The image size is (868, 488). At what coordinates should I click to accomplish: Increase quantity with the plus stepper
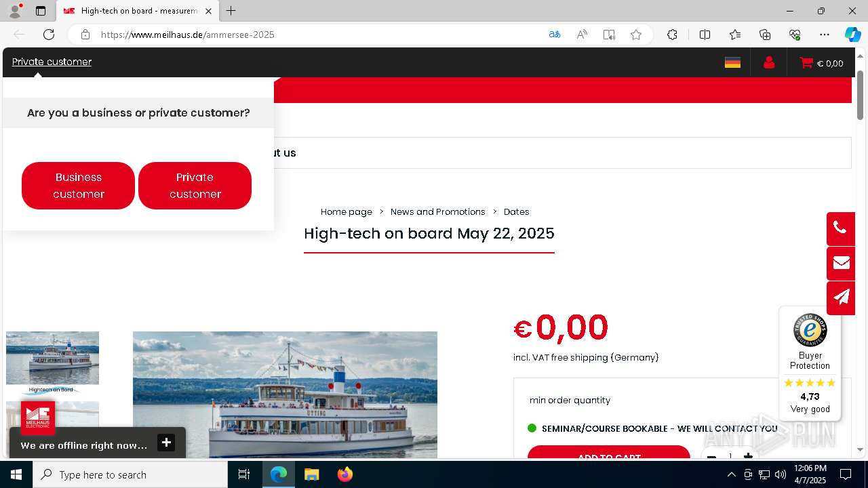[x=748, y=457]
